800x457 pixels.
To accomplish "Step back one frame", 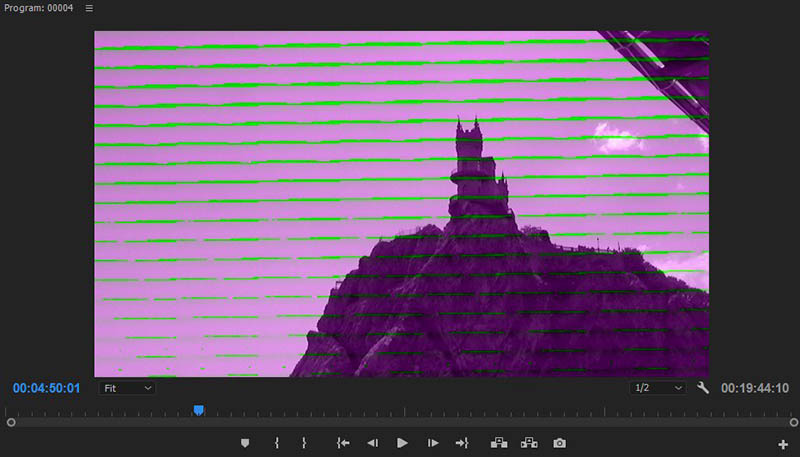I will click(372, 443).
